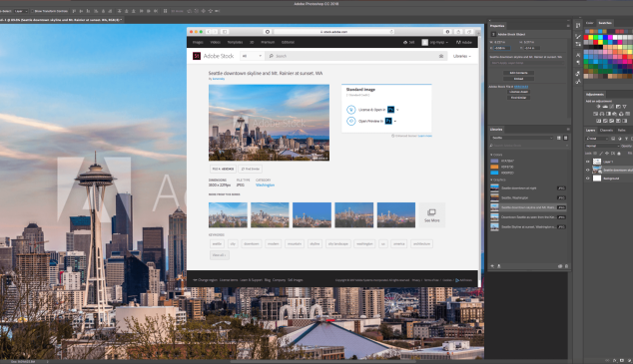This screenshot has height=364, width=633.
Task: Click the License Asset button in Properties
Action: pos(518,92)
